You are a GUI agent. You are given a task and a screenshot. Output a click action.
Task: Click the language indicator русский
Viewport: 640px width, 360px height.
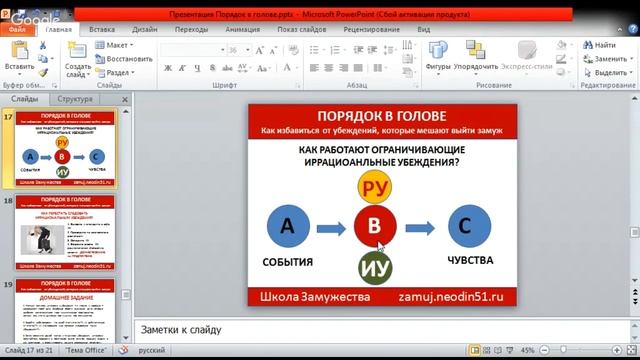[x=151, y=350]
